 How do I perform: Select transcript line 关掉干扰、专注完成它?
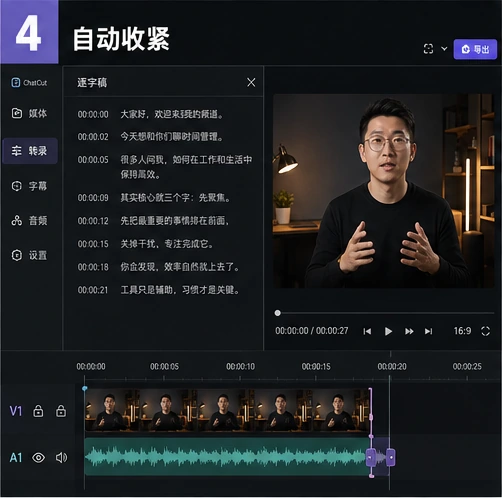167,244
